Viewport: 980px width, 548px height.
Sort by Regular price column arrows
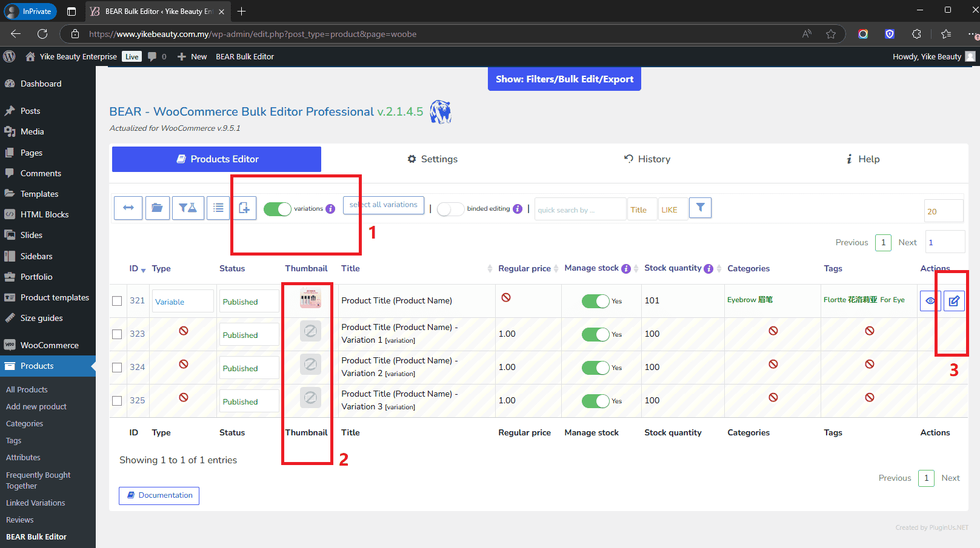556,269
